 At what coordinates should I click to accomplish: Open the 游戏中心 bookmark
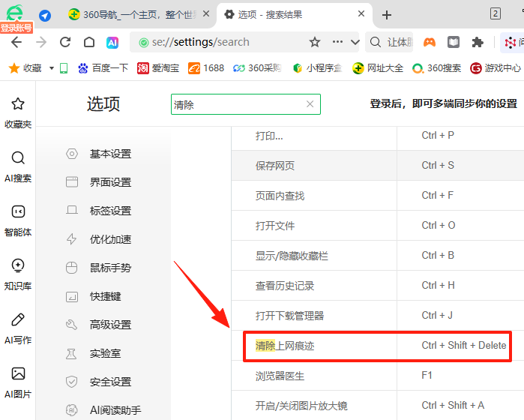[x=496, y=68]
